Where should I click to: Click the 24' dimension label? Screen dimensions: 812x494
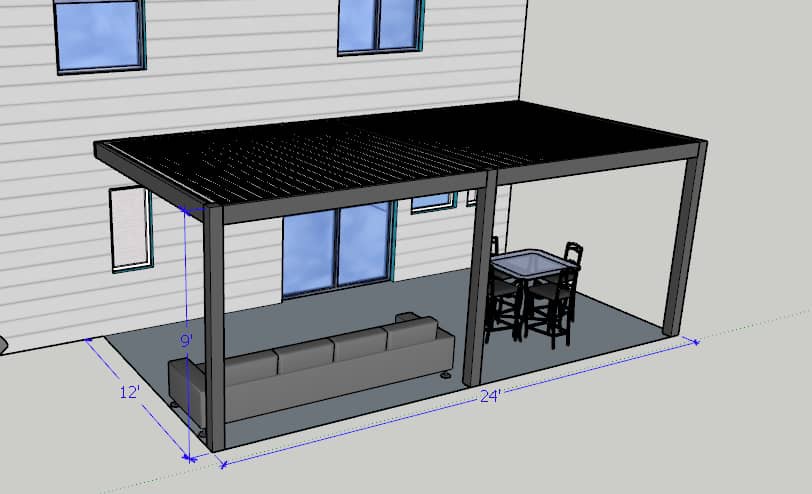490,396
